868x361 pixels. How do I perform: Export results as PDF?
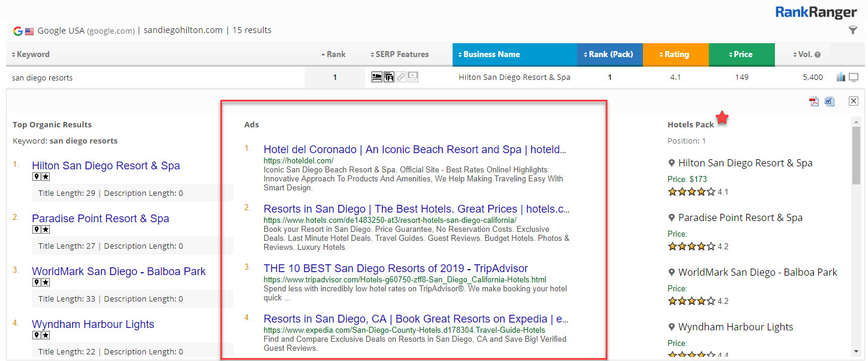click(814, 102)
